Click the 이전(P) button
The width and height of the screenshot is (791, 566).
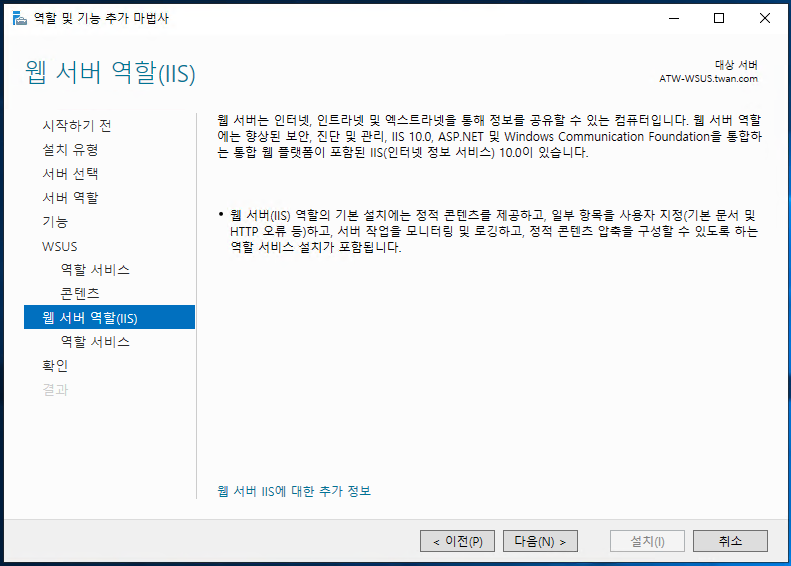457,541
